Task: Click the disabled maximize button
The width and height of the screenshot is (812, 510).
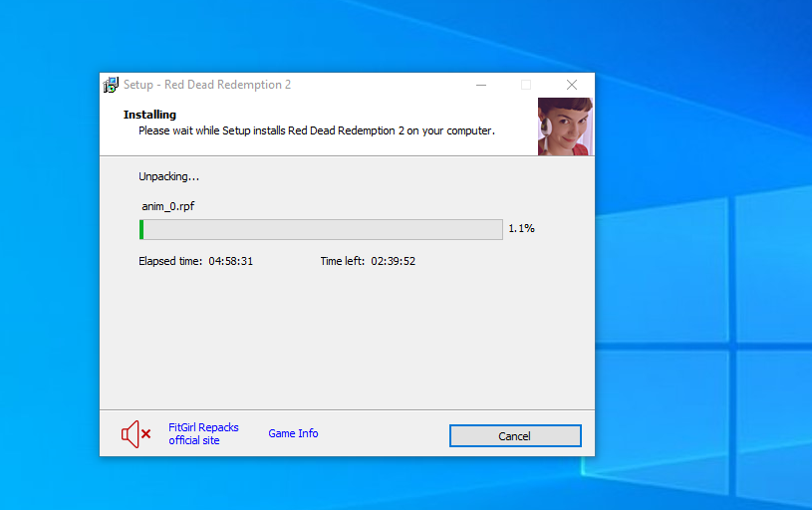Action: pos(526,85)
